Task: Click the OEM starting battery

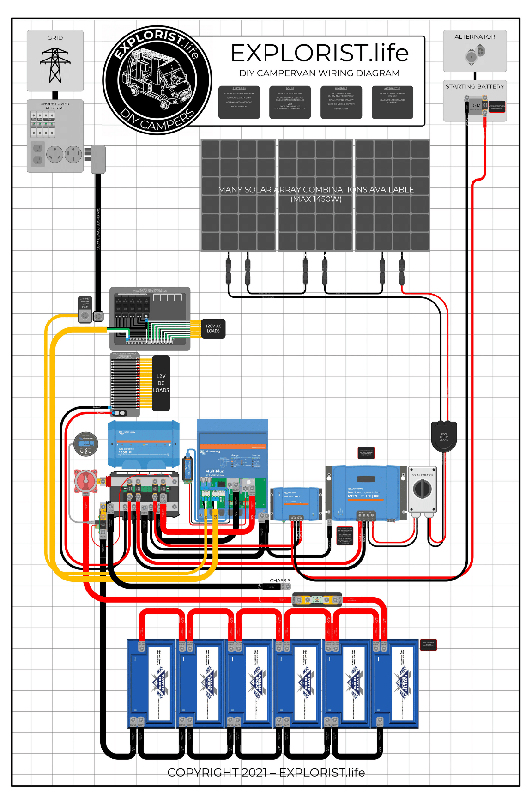Action: [x=476, y=106]
